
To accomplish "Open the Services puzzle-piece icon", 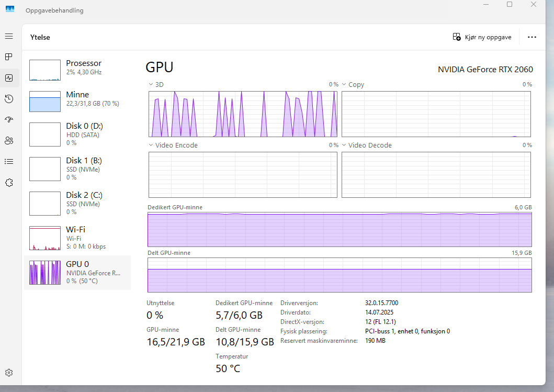I will pos(9,183).
